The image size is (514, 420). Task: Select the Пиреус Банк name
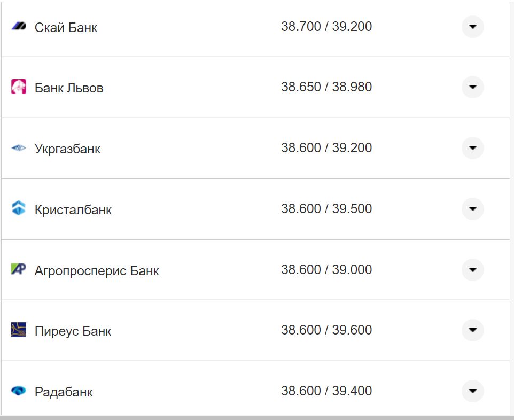[x=73, y=331]
